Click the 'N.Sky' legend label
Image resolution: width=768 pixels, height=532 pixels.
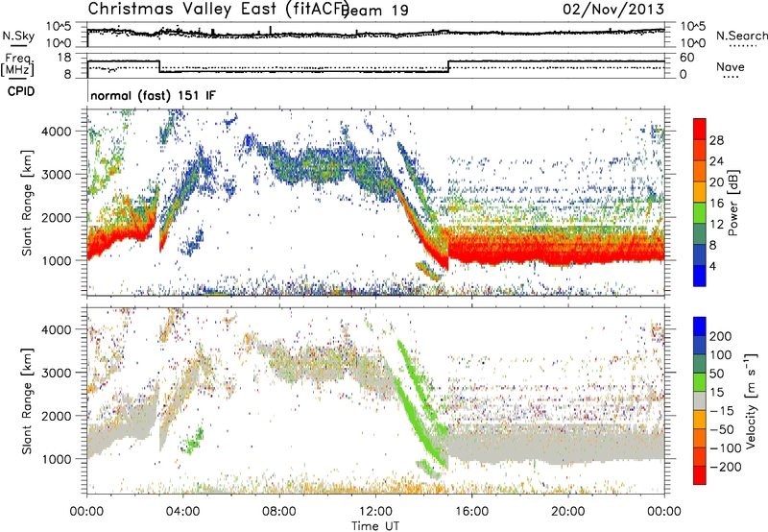click(18, 36)
